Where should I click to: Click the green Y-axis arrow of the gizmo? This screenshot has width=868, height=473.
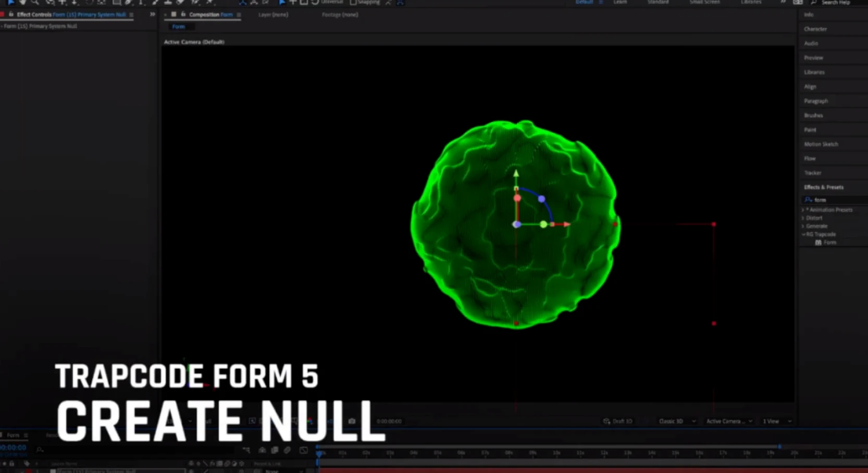click(x=516, y=174)
